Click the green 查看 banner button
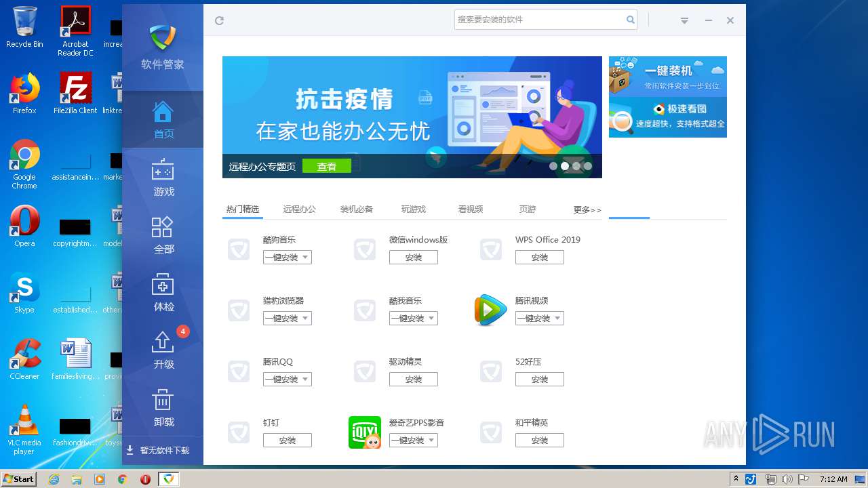 pyautogui.click(x=327, y=166)
